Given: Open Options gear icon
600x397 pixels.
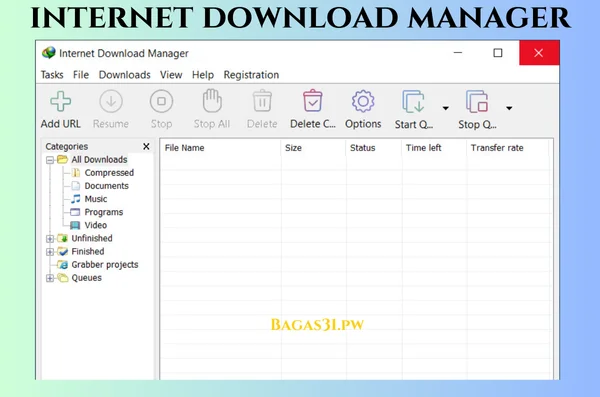Looking at the screenshot, I should (x=363, y=101).
